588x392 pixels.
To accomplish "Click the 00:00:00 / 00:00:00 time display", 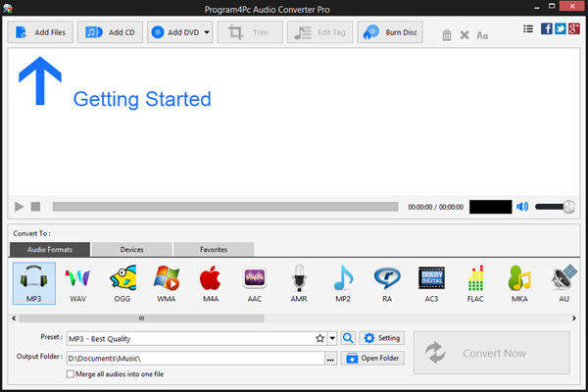I will tap(435, 207).
